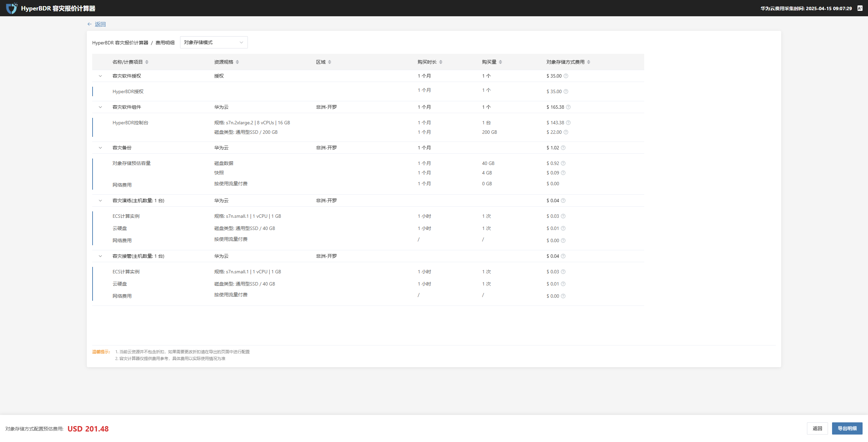Image resolution: width=868 pixels, height=442 pixels.
Task: Click help icon beside $ 143.38
Action: [x=568, y=123]
